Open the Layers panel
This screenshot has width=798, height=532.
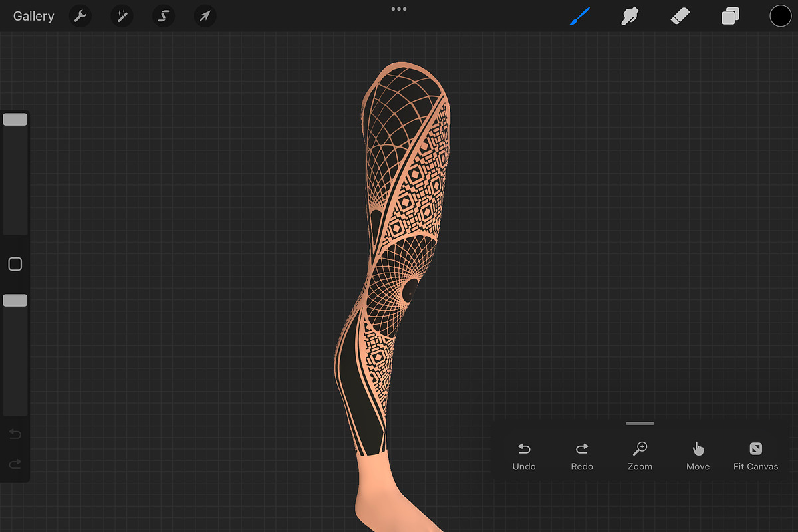pyautogui.click(x=730, y=15)
